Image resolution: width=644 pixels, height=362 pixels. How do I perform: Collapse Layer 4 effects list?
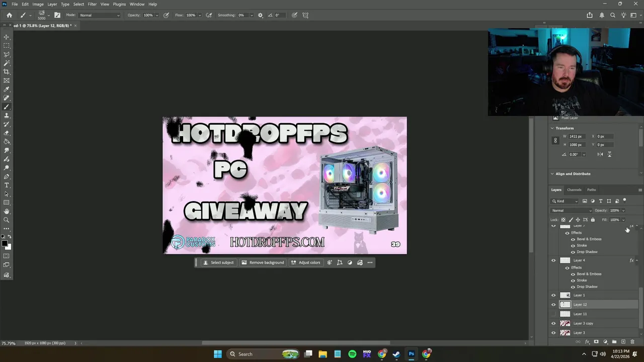tap(637, 260)
